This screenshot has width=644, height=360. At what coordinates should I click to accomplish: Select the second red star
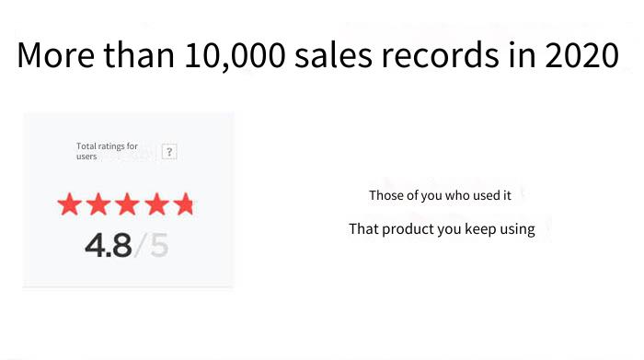tap(98, 204)
